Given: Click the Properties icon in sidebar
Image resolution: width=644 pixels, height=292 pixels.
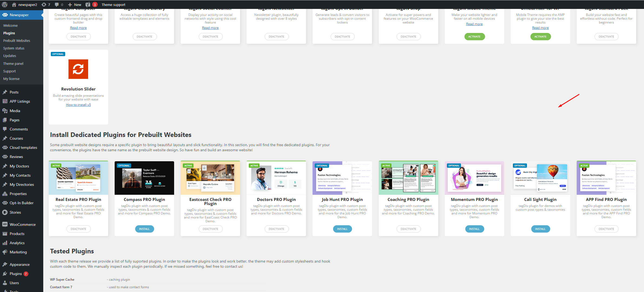Looking at the screenshot, I should [5, 194].
